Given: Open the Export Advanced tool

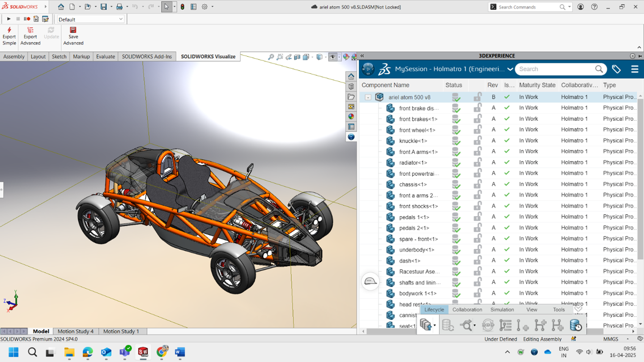Looking at the screenshot, I should 30,35.
